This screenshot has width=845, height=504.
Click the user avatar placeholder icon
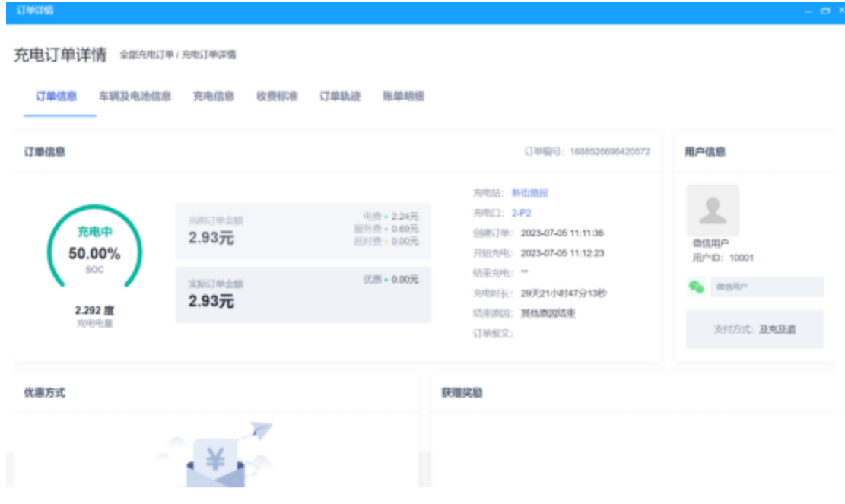pyautogui.click(x=713, y=211)
